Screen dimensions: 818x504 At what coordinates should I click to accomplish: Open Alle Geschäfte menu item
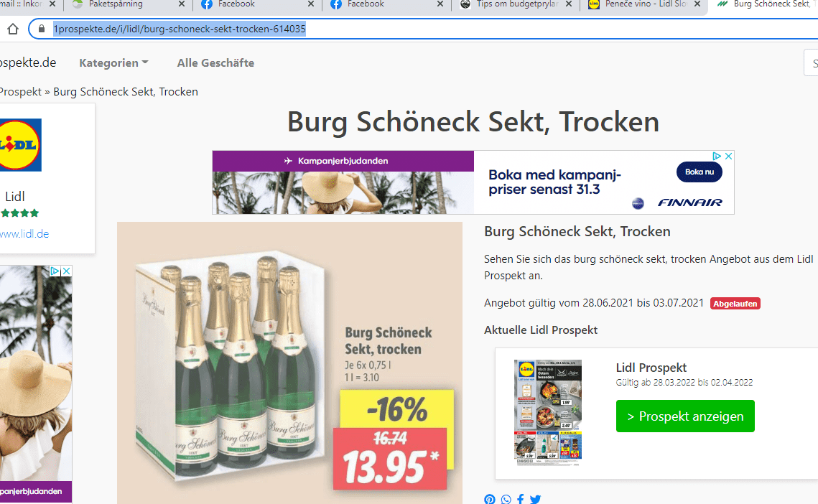(x=215, y=63)
